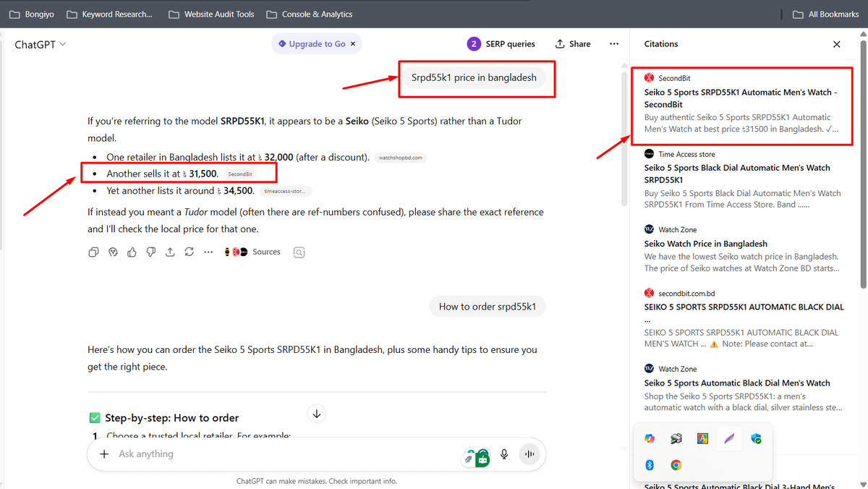Open the ChatGPT model dropdown

[41, 44]
